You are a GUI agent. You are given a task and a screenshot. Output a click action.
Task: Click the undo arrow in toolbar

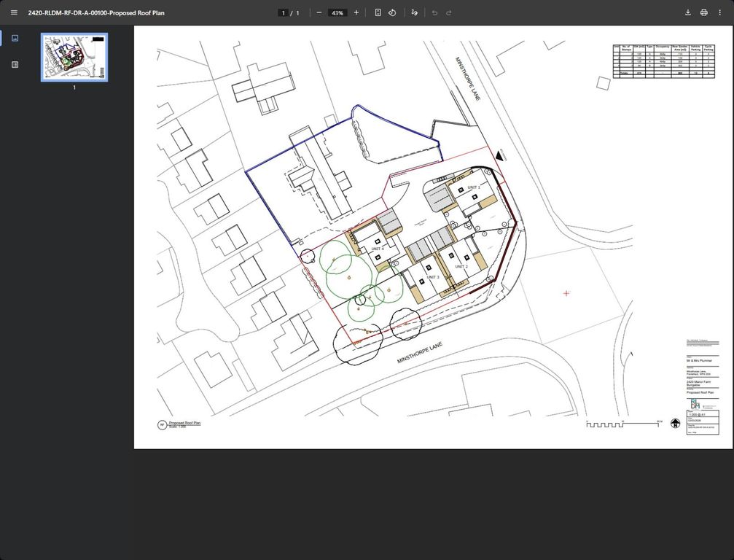pos(434,12)
